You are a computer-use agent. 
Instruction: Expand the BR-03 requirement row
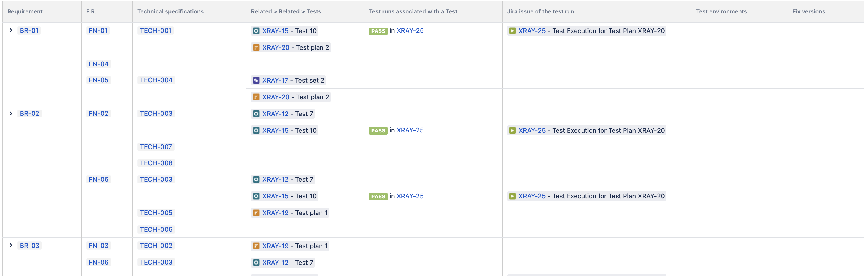coord(11,246)
